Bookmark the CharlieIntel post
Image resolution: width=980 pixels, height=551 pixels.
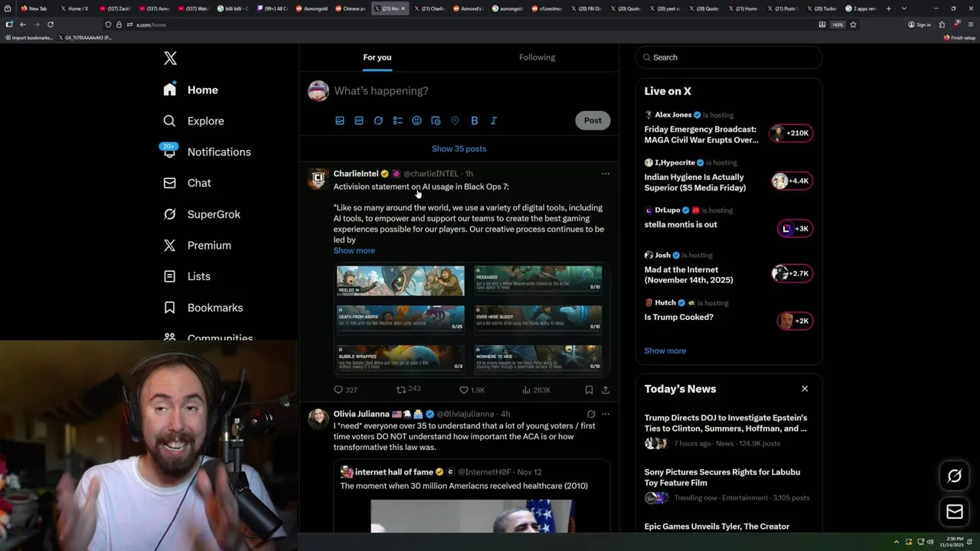point(589,390)
